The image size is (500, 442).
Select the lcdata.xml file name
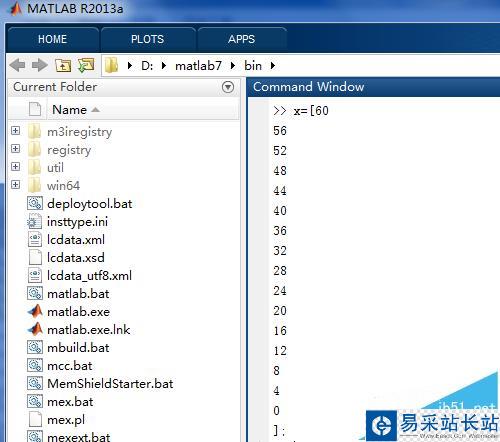tap(76, 240)
